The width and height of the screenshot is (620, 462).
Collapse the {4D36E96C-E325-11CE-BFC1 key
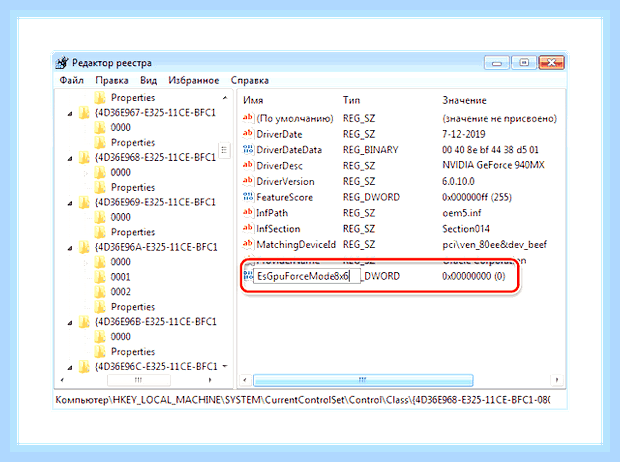tap(70, 368)
